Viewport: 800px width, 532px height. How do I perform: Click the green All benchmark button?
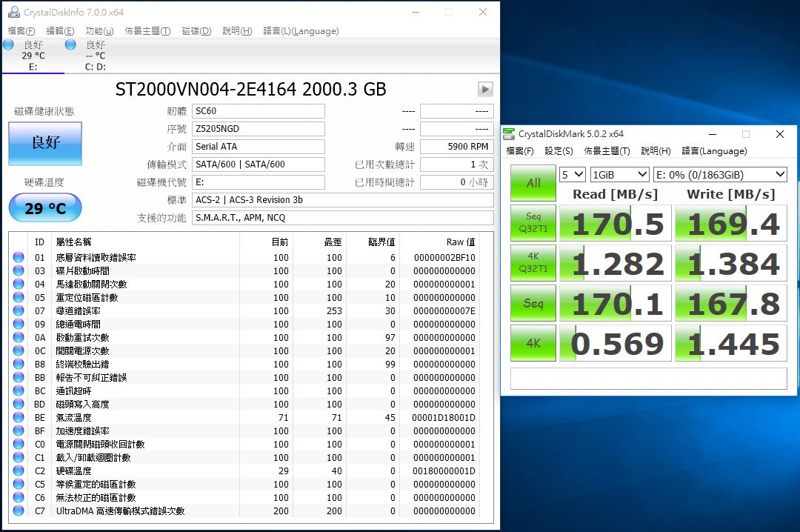(533, 183)
